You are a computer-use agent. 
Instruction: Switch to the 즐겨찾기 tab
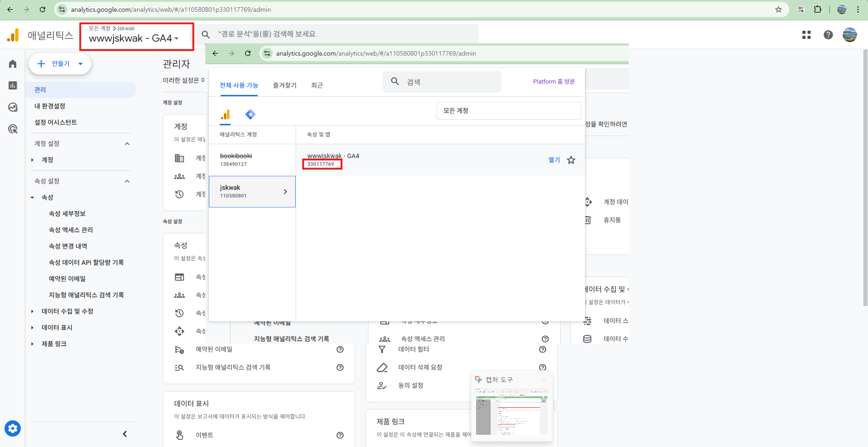click(x=285, y=85)
